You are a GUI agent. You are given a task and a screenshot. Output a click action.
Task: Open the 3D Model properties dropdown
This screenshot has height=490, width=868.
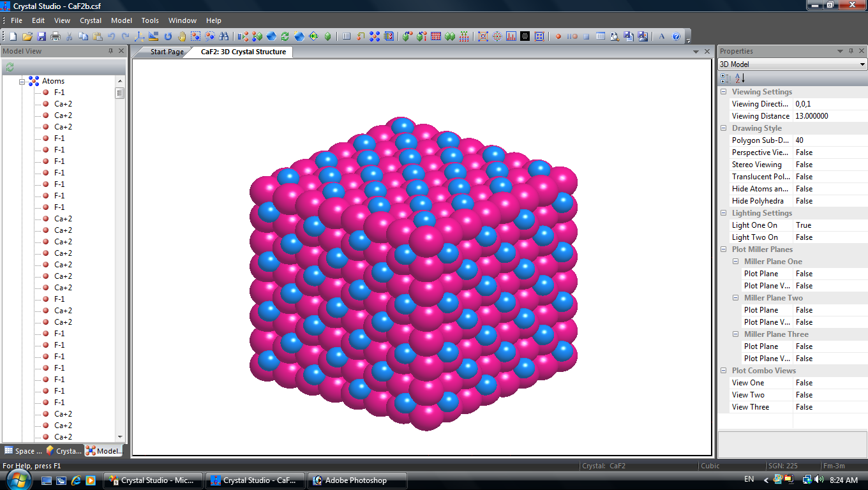pos(862,64)
